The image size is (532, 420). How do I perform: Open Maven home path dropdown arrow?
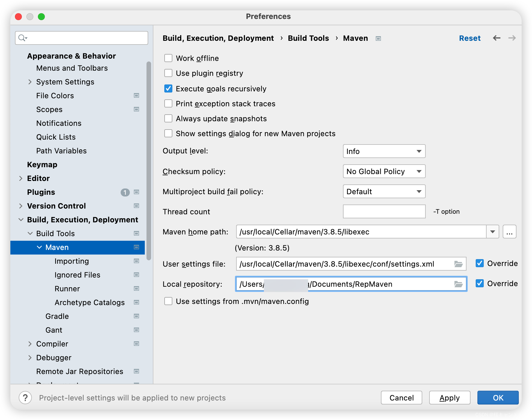(493, 232)
